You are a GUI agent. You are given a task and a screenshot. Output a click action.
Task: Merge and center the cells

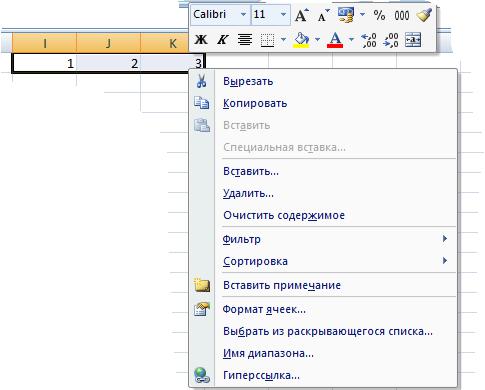tap(413, 40)
